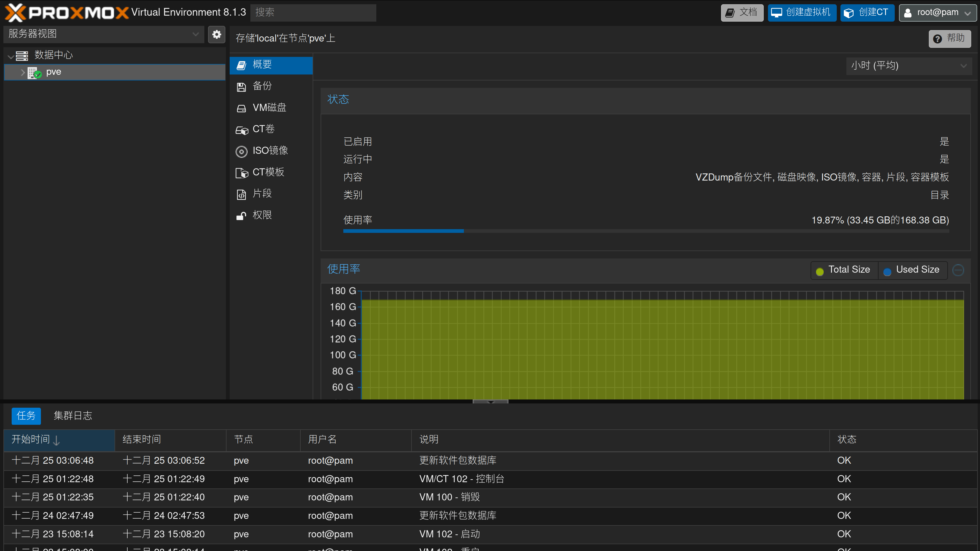Select the 十二月 25 03:06:48 task row
Screen dimensions: 980x551
click(490, 461)
